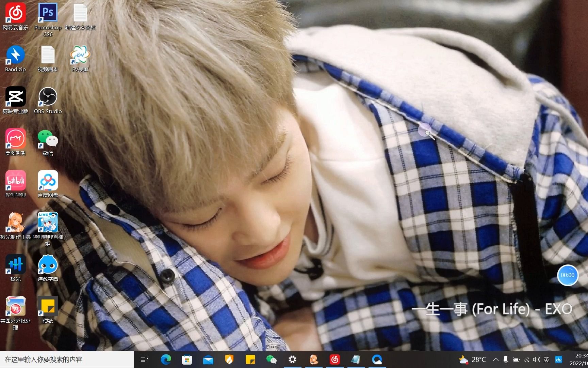Click the desktop lyrics text 一生一事 (For Life) - EXO

pyautogui.click(x=492, y=309)
